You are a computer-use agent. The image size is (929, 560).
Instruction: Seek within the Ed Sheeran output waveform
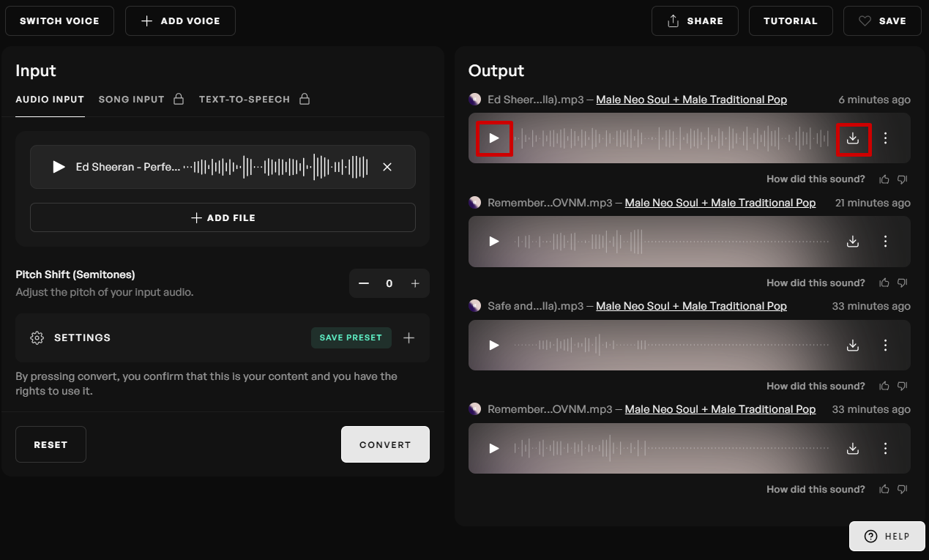(x=674, y=138)
